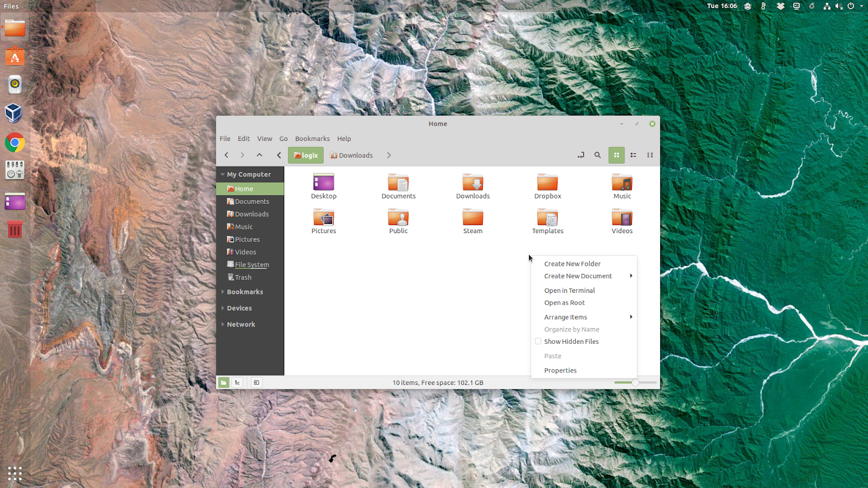This screenshot has width=868, height=488.
Task: Open the Bookmarks menu
Action: click(x=312, y=138)
